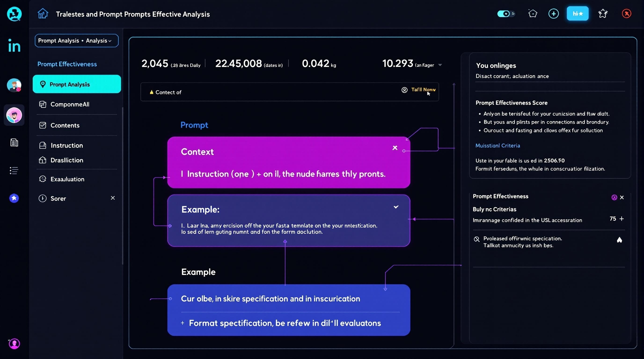644x359 pixels.
Task: Click the 2,045 ares Daily stat
Action: tap(171, 64)
